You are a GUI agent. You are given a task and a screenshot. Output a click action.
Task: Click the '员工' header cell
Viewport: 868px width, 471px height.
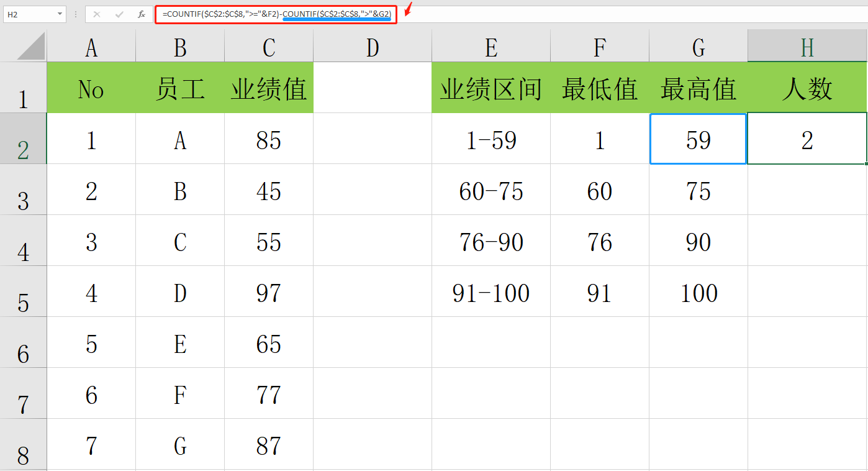[180, 88]
